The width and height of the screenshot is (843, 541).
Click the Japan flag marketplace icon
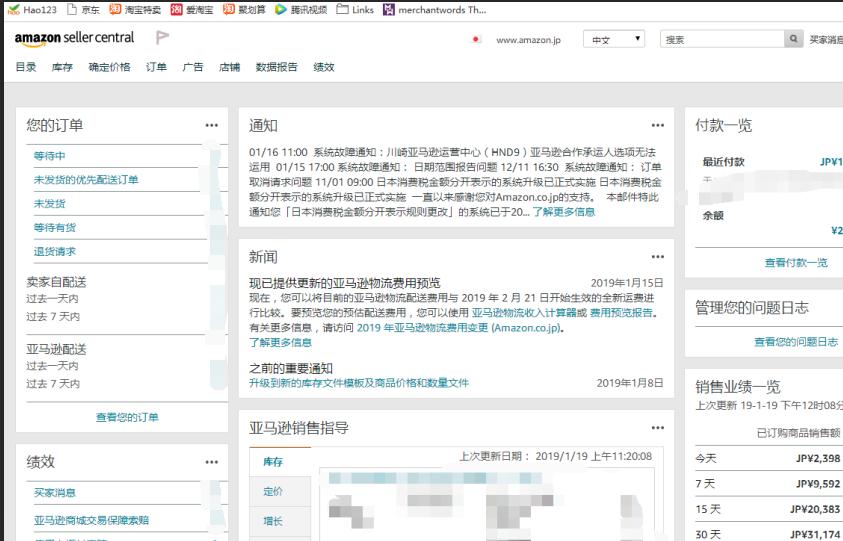(475, 39)
